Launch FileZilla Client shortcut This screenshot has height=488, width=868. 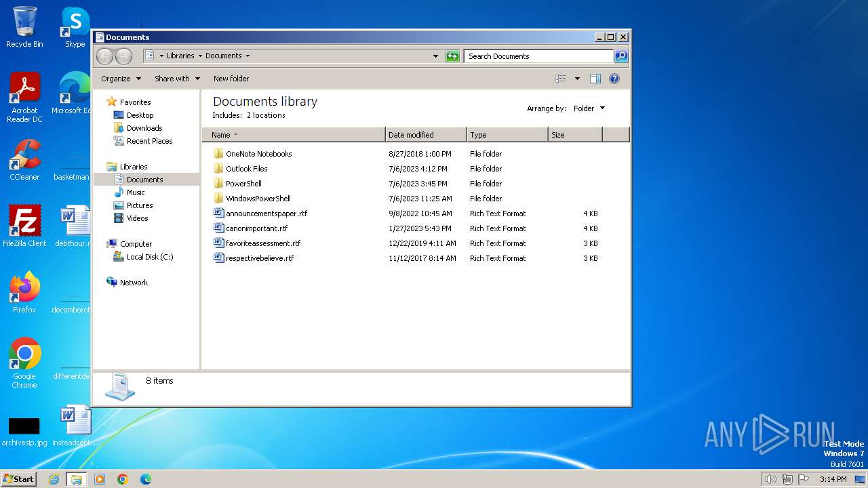[x=24, y=226]
